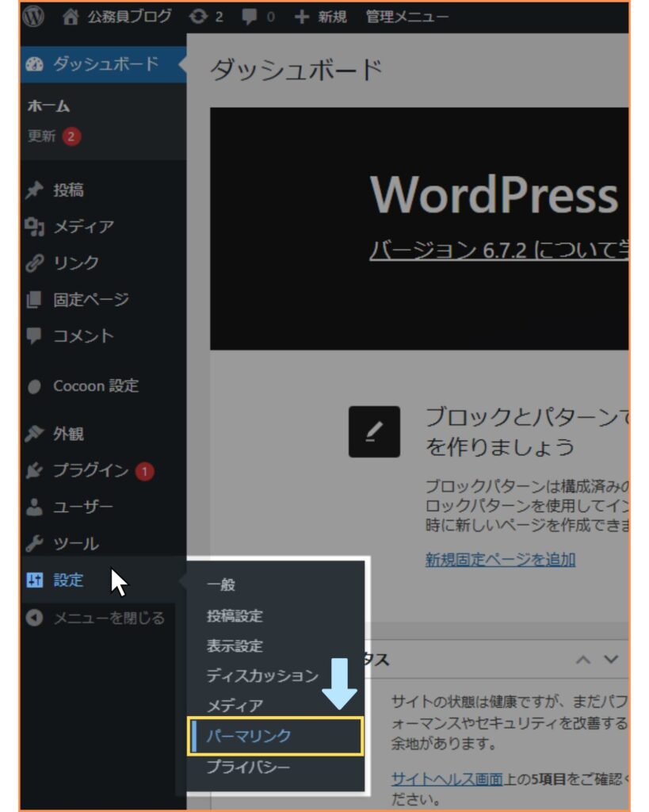Open the サイトヘルス画面 link

point(447,779)
